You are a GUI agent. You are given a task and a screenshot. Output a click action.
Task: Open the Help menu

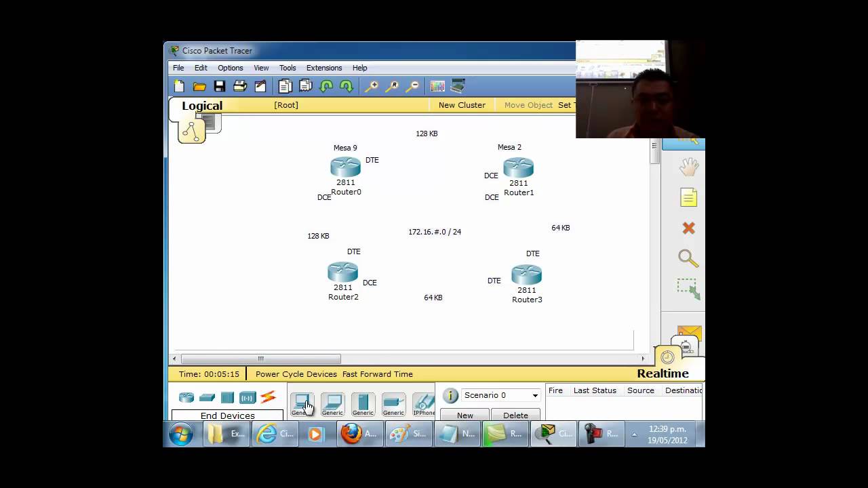(359, 68)
